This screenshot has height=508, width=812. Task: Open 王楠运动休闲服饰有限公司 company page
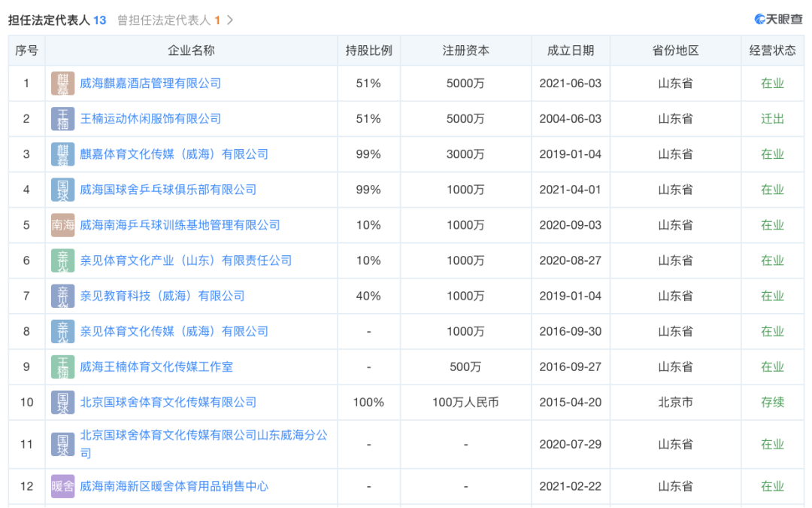pos(150,119)
